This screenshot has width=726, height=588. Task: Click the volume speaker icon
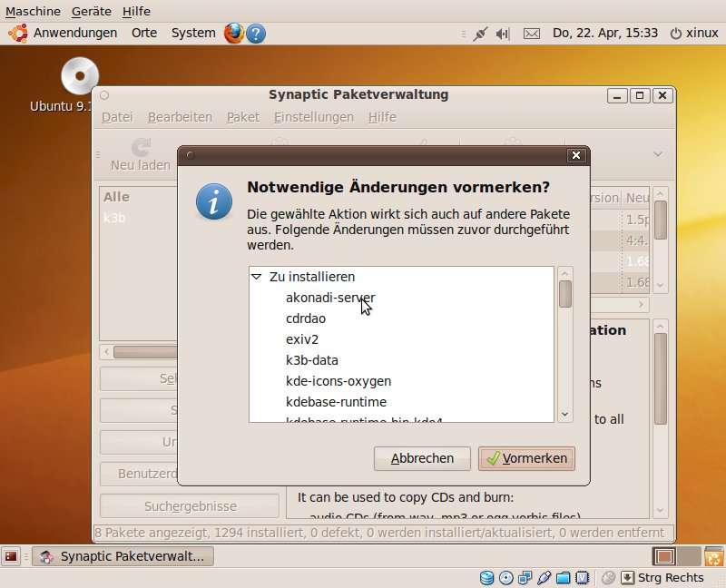tap(504, 34)
